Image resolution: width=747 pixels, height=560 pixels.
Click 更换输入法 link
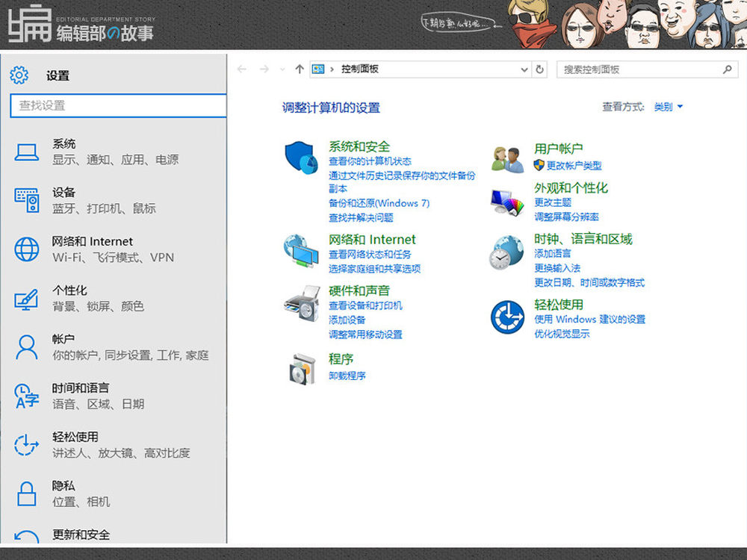click(x=557, y=268)
